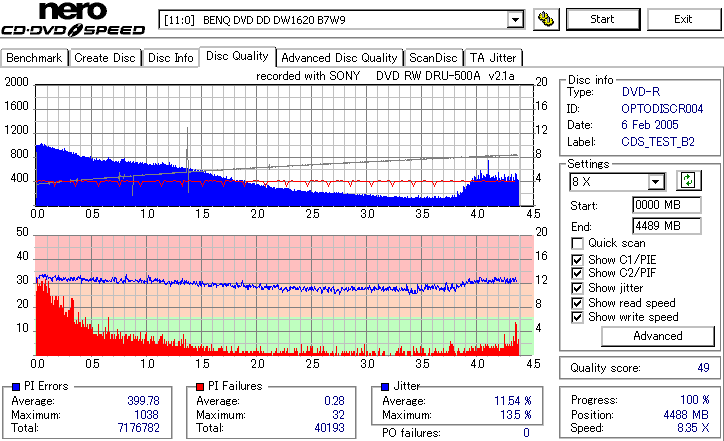Open the Advanced settings button

(658, 336)
